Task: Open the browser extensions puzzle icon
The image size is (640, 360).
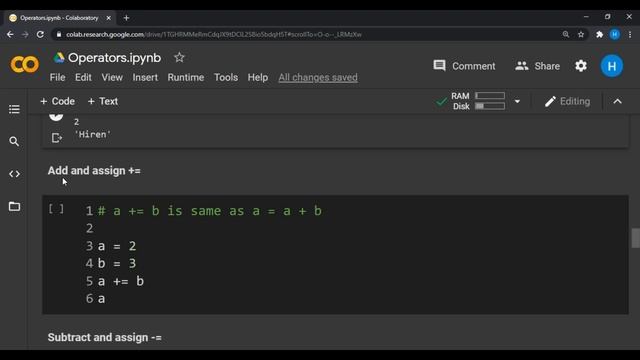Action: coord(599,34)
